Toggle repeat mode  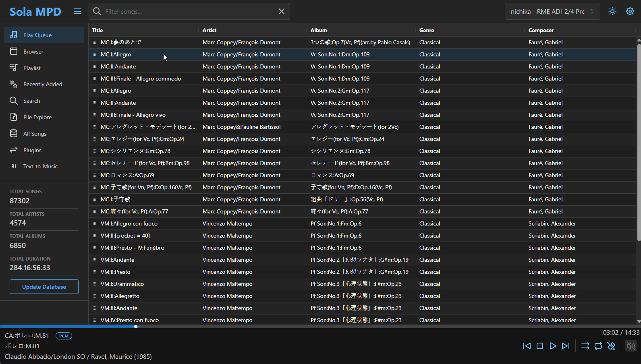coord(598,346)
